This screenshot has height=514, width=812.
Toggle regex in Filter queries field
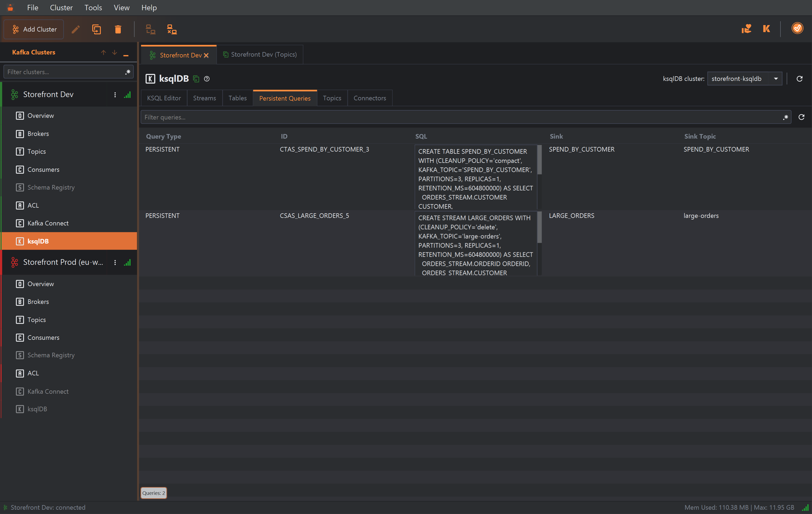point(786,117)
